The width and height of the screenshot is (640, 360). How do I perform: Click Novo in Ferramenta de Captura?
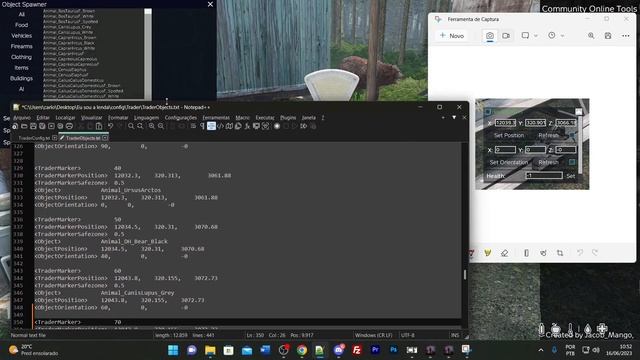pyautogui.click(x=452, y=36)
